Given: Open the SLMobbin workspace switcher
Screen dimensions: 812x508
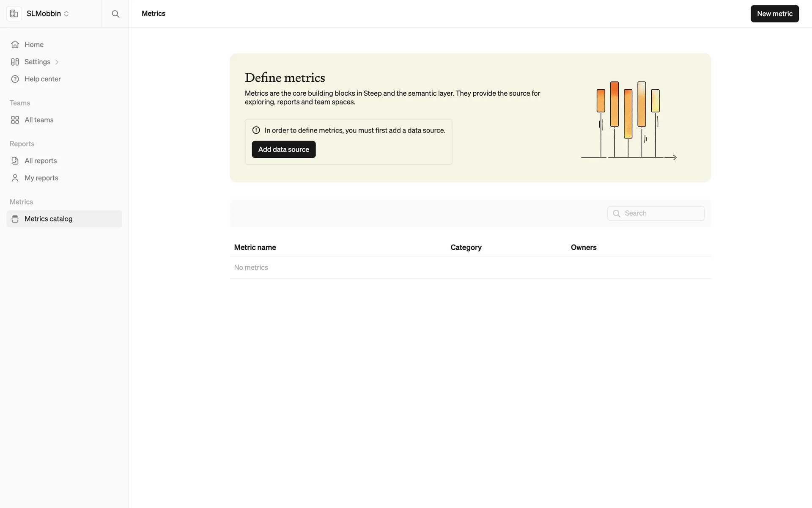Looking at the screenshot, I should [48, 14].
